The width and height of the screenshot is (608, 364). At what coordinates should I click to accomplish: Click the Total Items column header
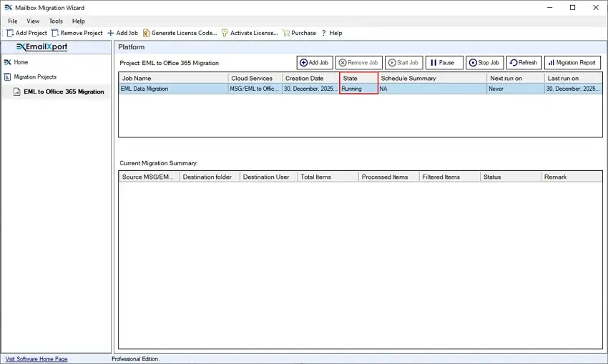(x=328, y=177)
